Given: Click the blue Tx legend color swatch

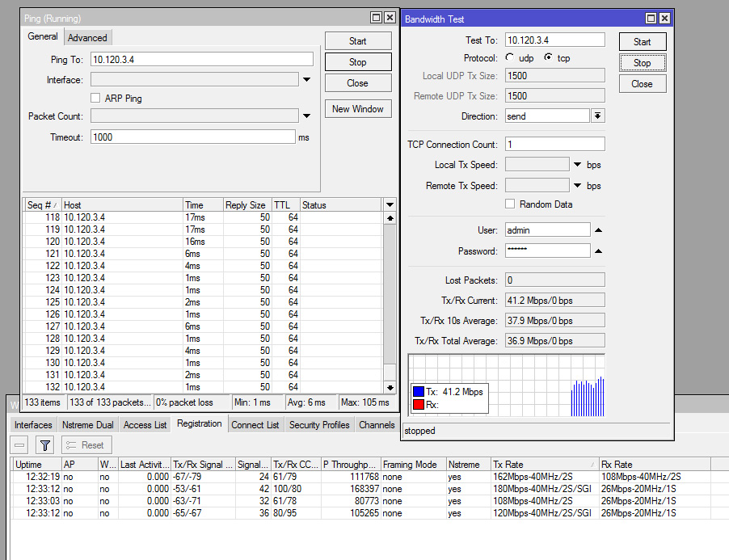Looking at the screenshot, I should [418, 392].
